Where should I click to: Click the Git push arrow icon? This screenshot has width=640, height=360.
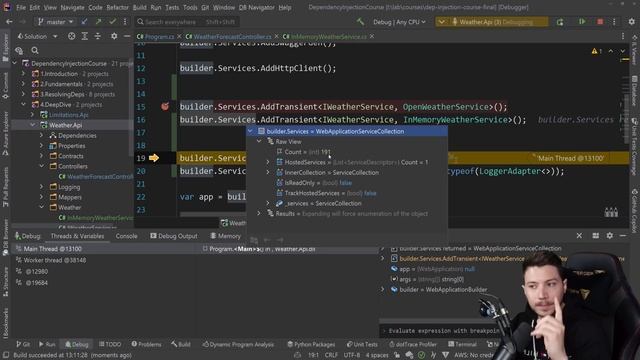(98, 22)
